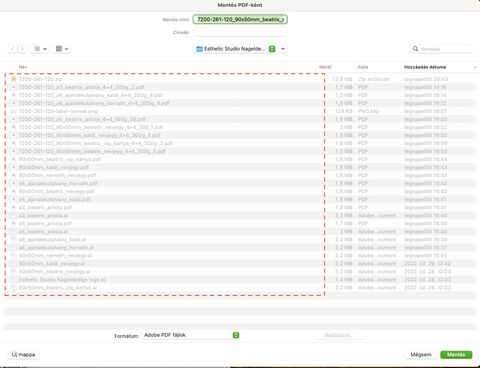The width and height of the screenshot is (480, 368).
Task: Click the filename field Mentés mint
Action: click(x=240, y=19)
